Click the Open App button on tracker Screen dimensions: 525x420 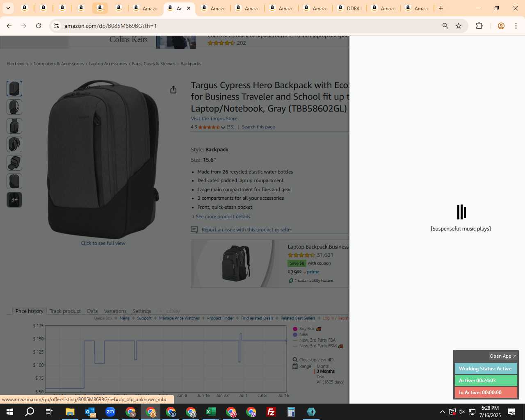(x=502, y=356)
